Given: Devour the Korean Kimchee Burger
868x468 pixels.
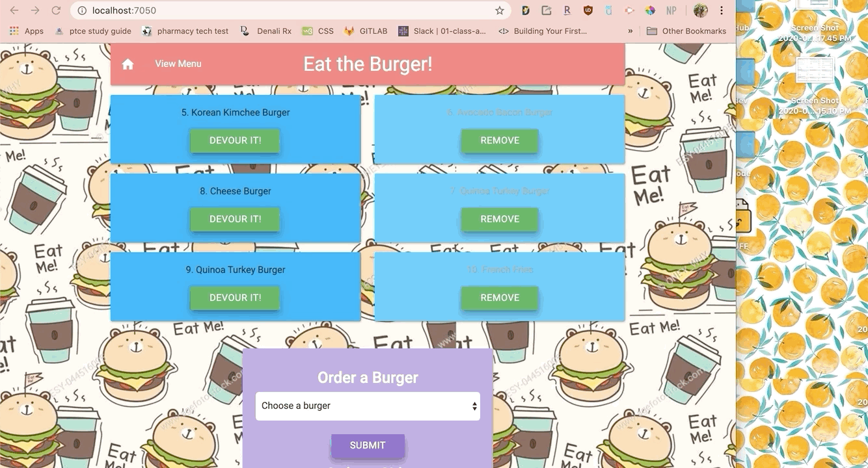Looking at the screenshot, I should tap(235, 140).
